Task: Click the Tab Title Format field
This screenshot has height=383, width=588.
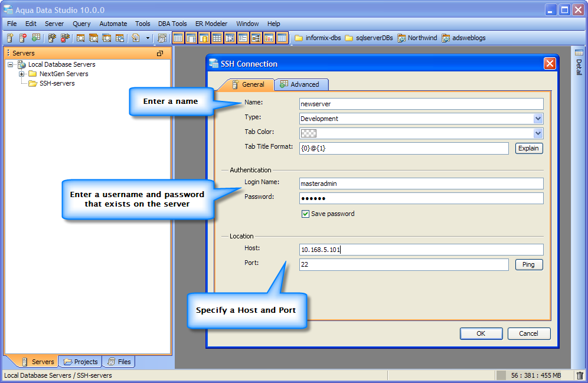Action: click(404, 148)
